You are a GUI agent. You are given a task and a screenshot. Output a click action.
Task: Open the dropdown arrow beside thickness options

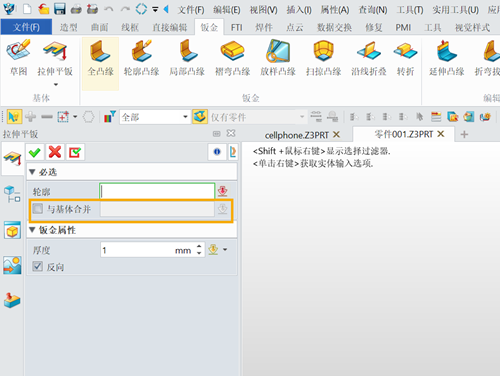tap(225, 249)
